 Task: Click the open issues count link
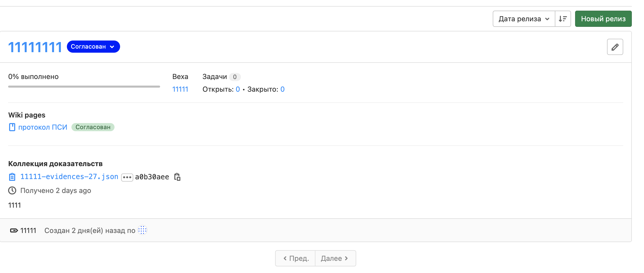pyautogui.click(x=238, y=89)
